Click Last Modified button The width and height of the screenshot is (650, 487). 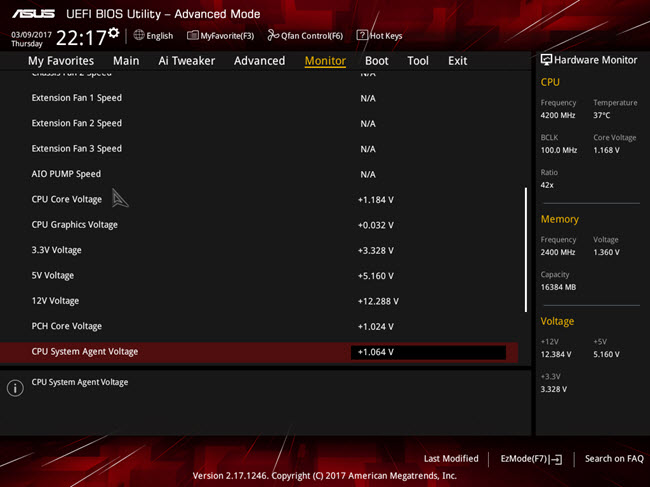pos(451,459)
